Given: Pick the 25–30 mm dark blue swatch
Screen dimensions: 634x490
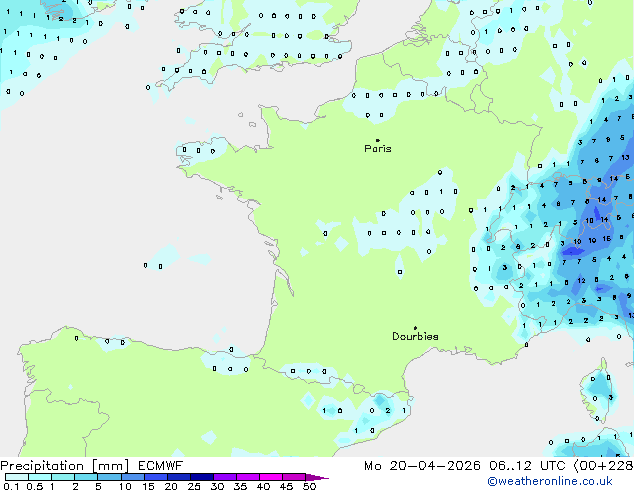Looking at the screenshot, I should click(202, 477).
